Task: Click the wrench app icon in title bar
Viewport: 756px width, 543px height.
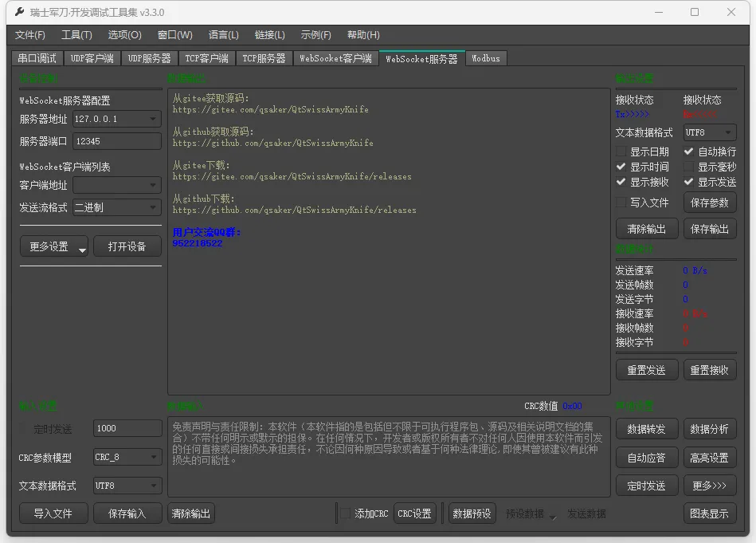Action: pyautogui.click(x=19, y=12)
